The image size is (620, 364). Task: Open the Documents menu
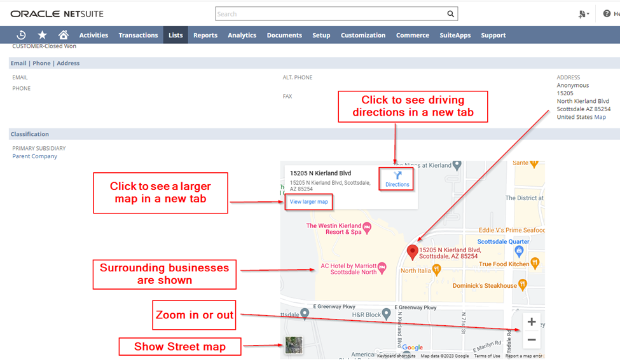point(284,35)
